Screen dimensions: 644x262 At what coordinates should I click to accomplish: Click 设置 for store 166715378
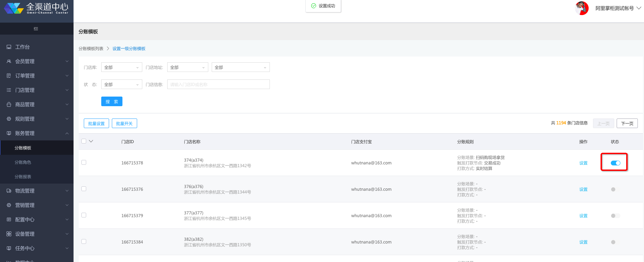tap(583, 163)
